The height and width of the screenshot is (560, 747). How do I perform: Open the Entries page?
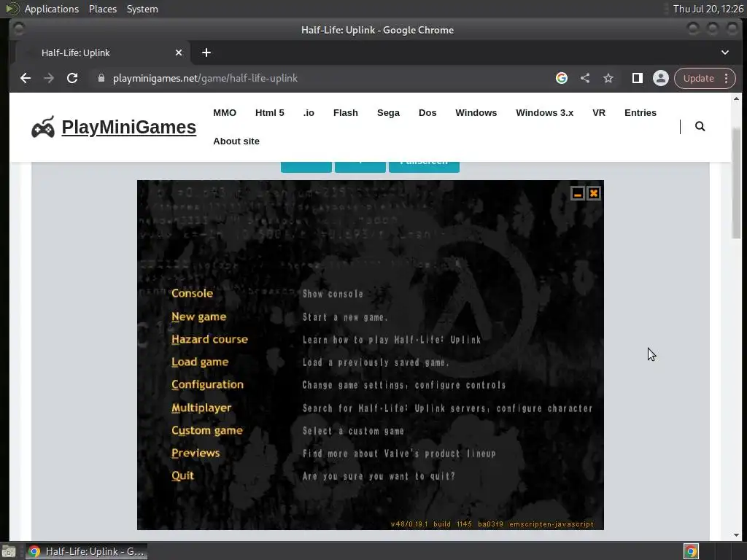(x=640, y=113)
